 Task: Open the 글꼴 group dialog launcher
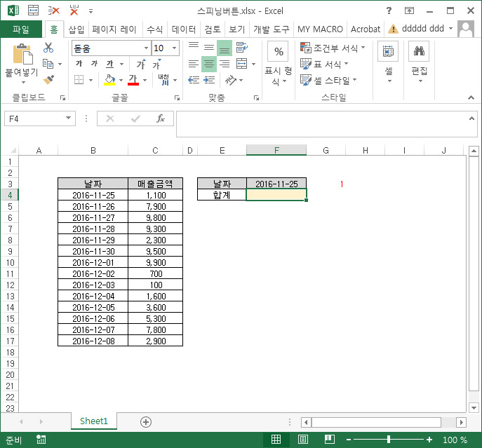177,97
